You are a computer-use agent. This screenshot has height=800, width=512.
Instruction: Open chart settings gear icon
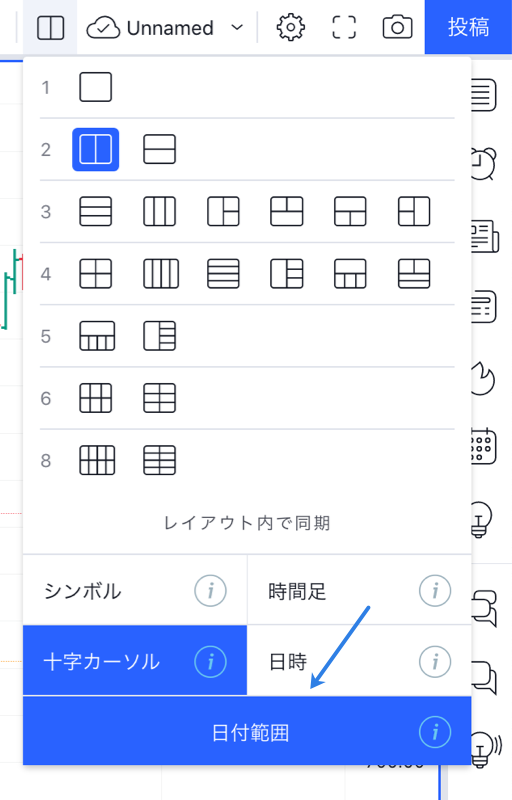point(291,27)
